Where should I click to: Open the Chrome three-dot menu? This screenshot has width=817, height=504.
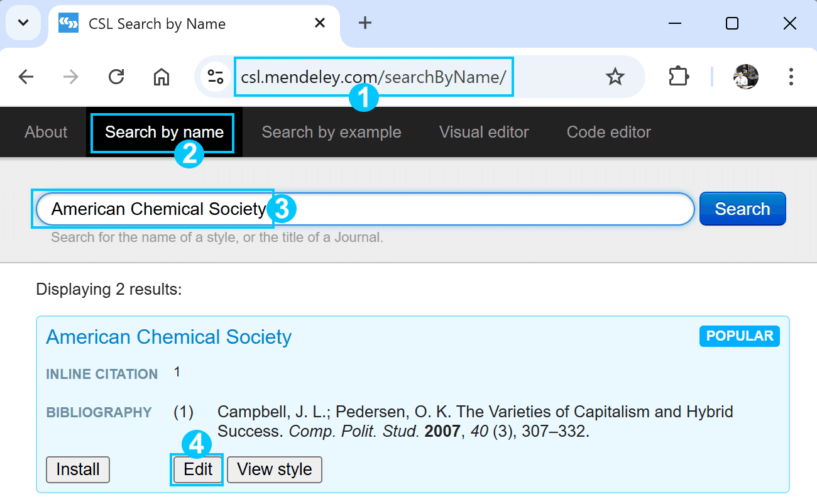[x=791, y=77]
